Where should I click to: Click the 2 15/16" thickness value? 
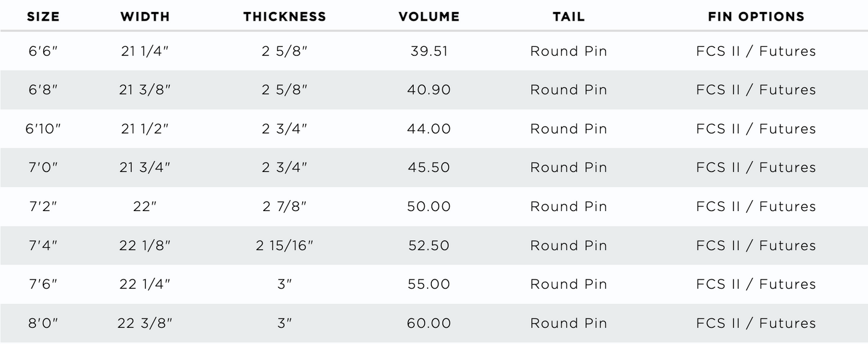(x=285, y=245)
